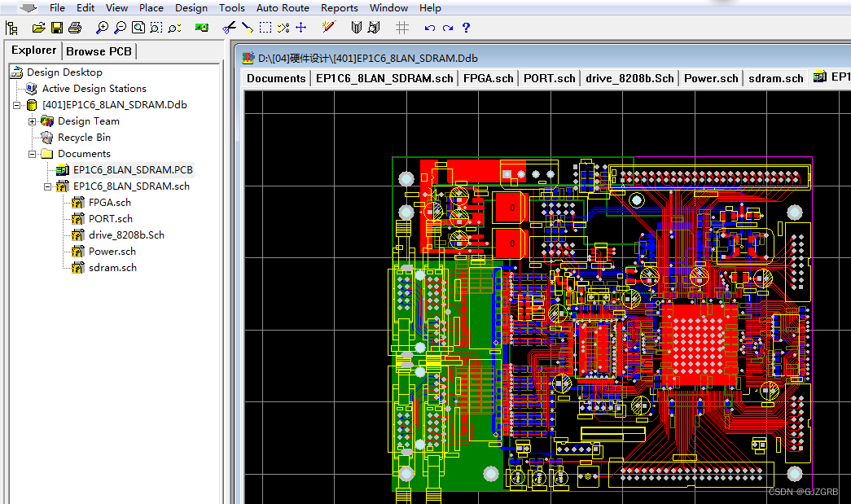Screen dimensions: 851x504
Task: Click the Undo arrow icon
Action: click(429, 27)
